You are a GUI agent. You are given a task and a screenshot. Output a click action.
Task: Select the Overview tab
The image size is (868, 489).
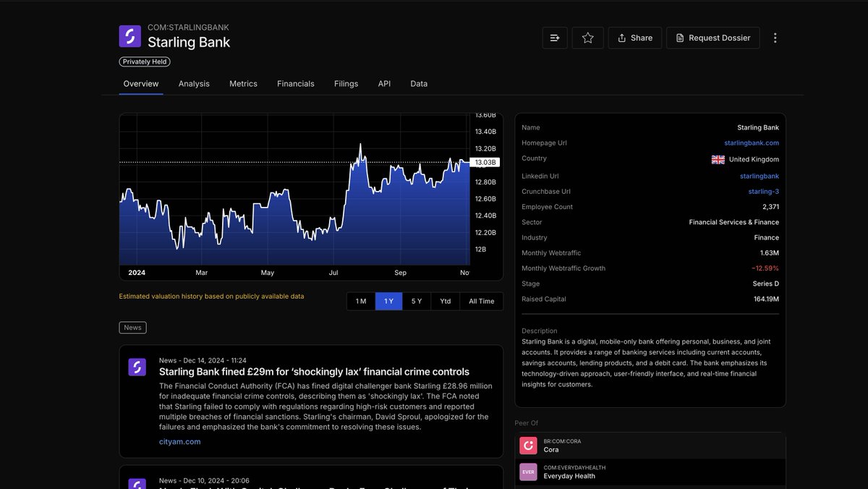[141, 84]
